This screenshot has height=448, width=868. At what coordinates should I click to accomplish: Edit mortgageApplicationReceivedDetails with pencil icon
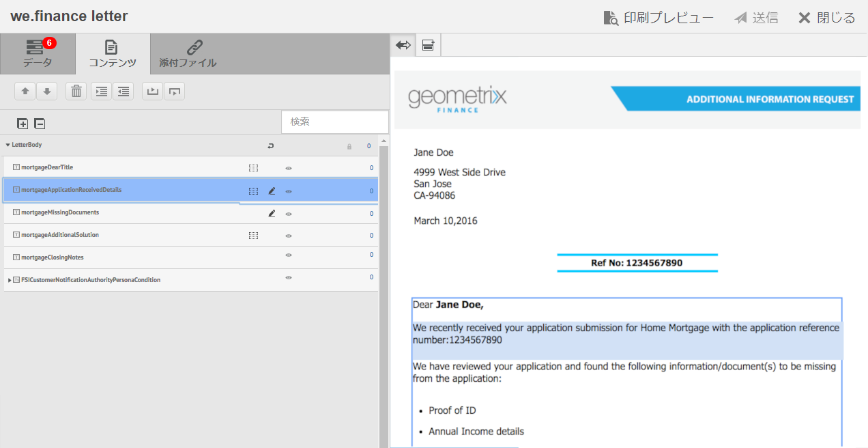point(272,191)
